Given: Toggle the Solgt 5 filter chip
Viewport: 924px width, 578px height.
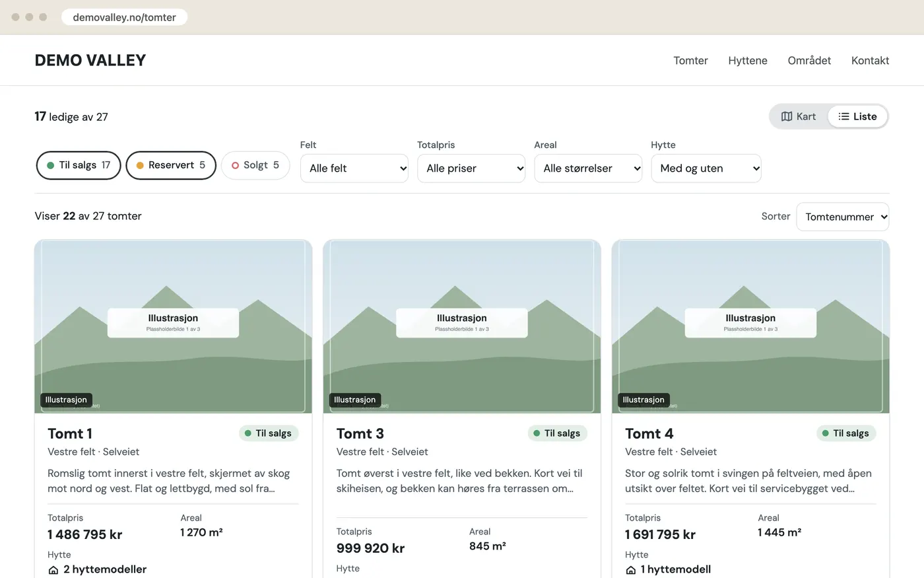Looking at the screenshot, I should click(x=255, y=165).
